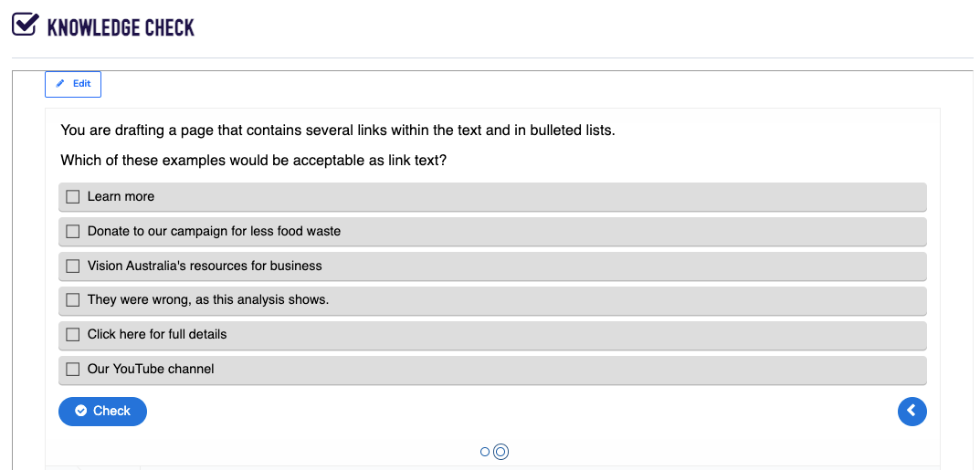
Task: Tick the "Learn more" checkbox
Action: [73, 196]
